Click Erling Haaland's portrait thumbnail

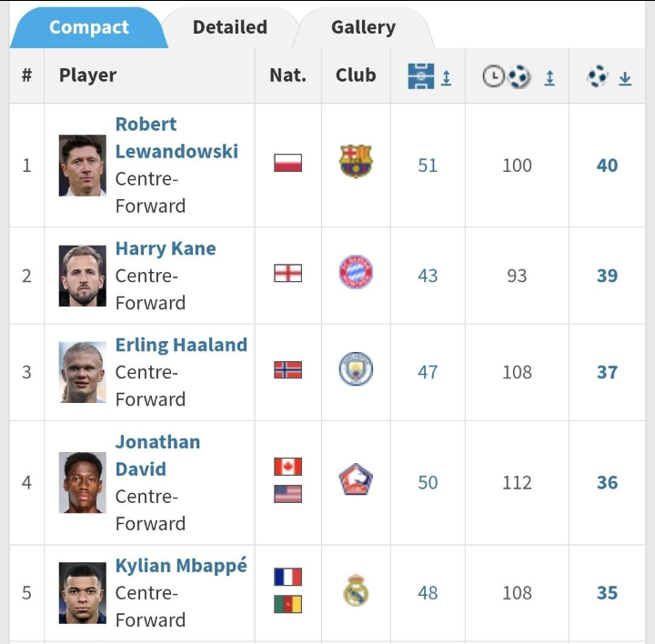(x=82, y=372)
